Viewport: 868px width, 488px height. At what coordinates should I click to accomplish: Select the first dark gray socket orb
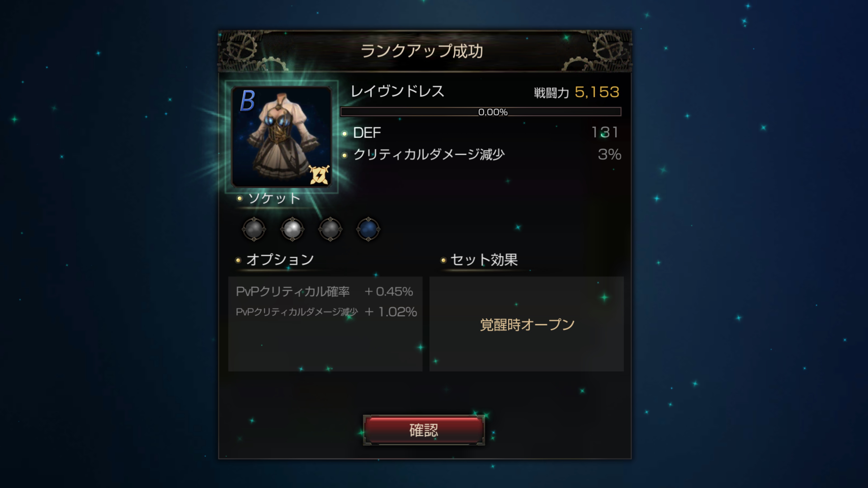pyautogui.click(x=254, y=229)
